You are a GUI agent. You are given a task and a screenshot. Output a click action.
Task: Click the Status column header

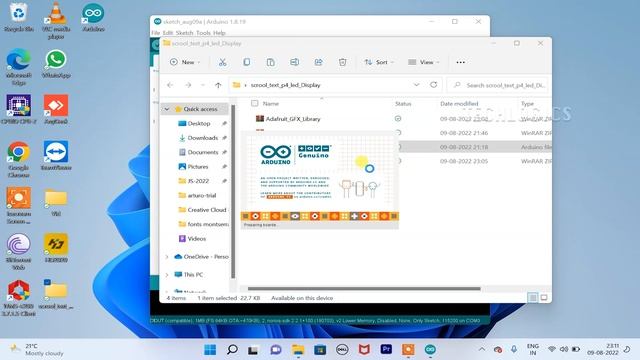pyautogui.click(x=403, y=104)
